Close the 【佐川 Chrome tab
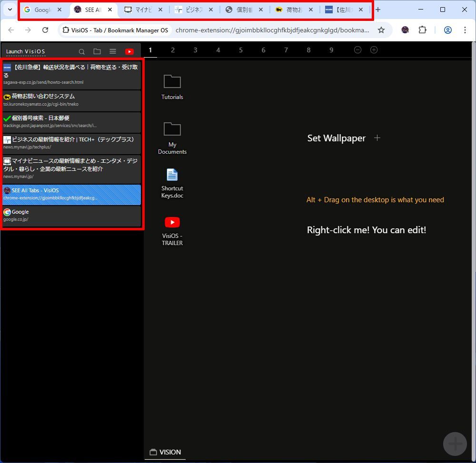Screen dimensions: 476x463 (x=361, y=10)
